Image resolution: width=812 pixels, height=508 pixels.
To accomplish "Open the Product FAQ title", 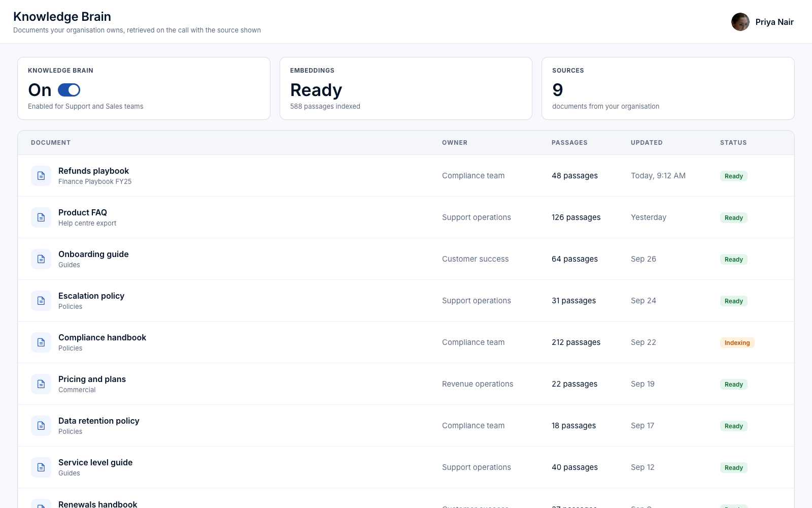I will 83,212.
